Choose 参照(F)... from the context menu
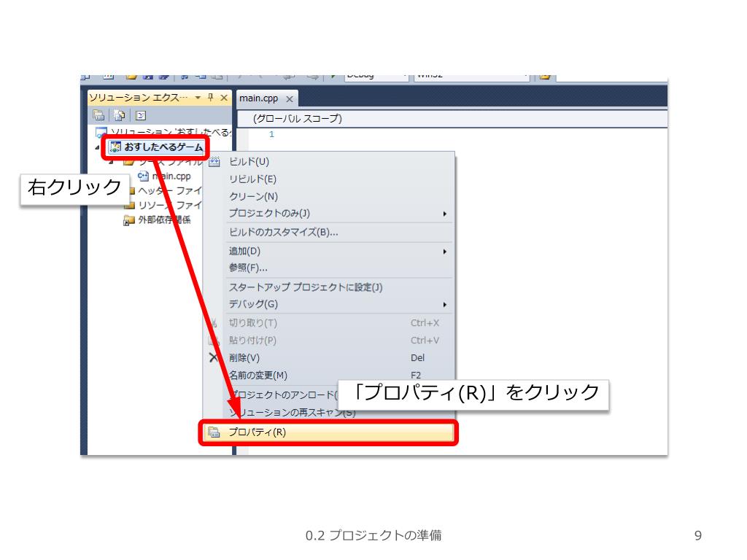747x560 pixels. (x=329, y=268)
